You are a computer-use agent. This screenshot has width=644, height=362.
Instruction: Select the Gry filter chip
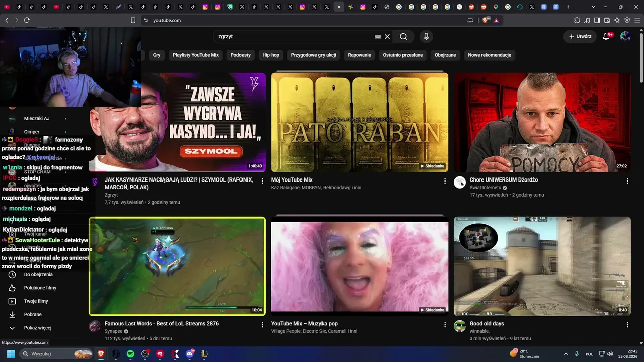pos(157,55)
